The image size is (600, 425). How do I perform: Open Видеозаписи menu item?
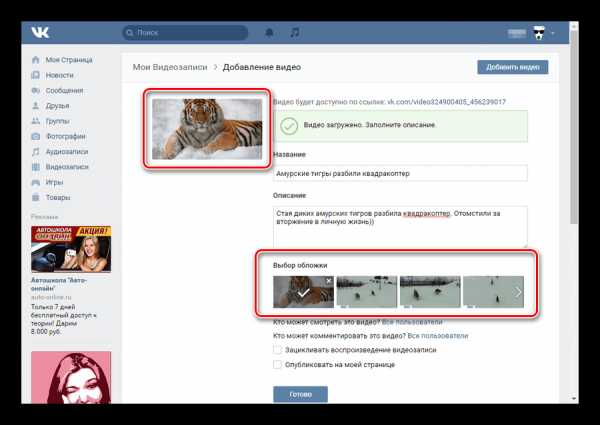[67, 167]
